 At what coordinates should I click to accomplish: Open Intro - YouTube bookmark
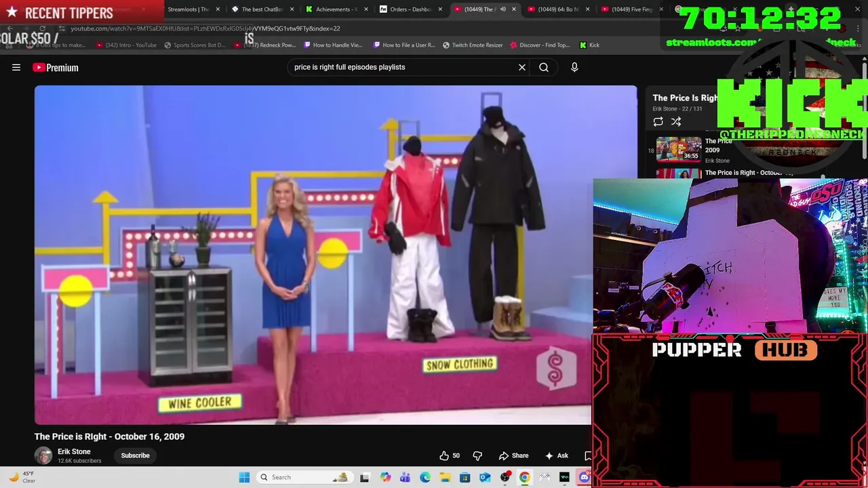tap(127, 45)
